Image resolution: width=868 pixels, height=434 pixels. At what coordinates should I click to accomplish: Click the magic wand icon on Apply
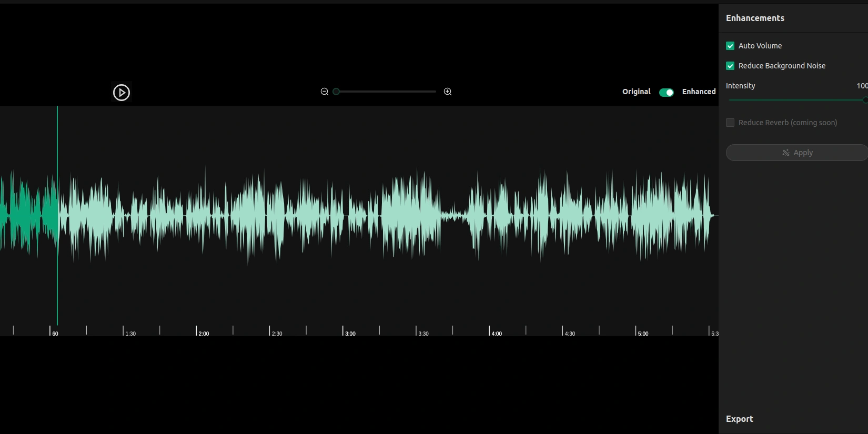786,153
